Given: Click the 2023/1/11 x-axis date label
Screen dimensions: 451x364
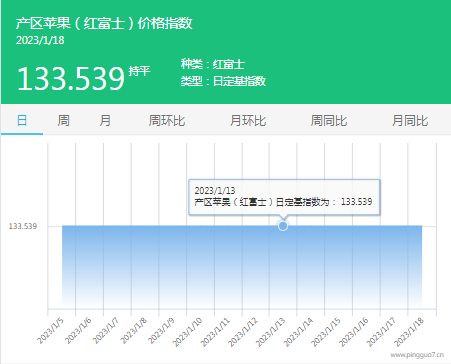Looking at the screenshot, I should click(x=215, y=332).
